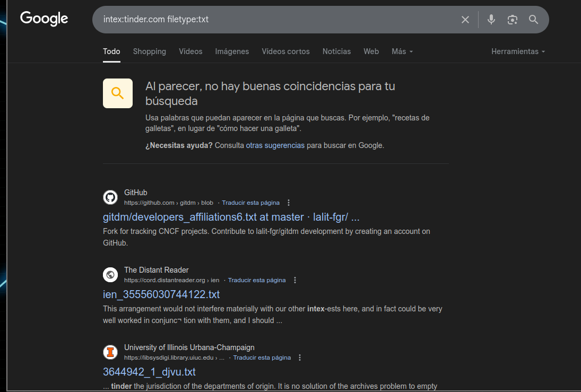Click University of Illinois favicon
The image size is (581, 392).
click(110, 352)
